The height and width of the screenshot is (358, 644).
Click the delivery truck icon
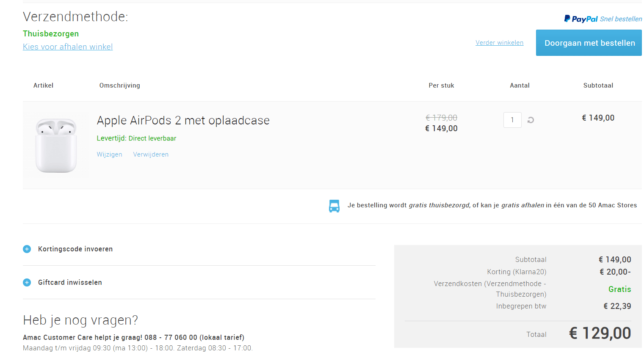pos(334,206)
